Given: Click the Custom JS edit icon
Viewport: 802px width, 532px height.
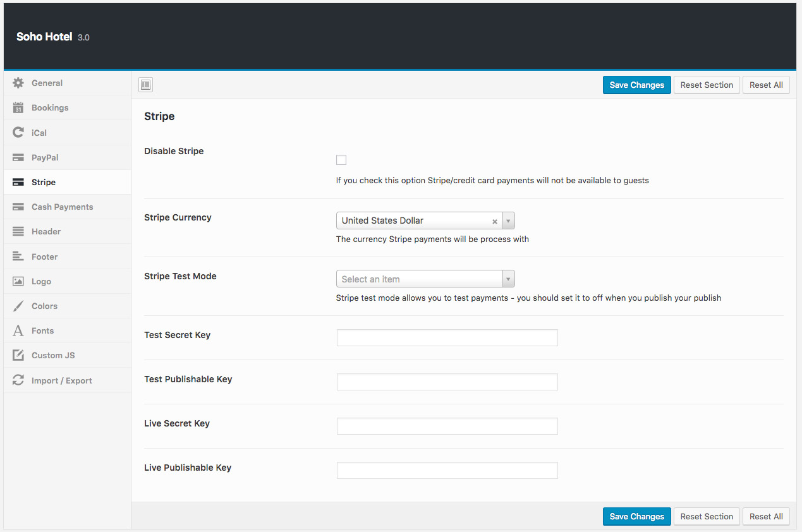Looking at the screenshot, I should pyautogui.click(x=18, y=355).
